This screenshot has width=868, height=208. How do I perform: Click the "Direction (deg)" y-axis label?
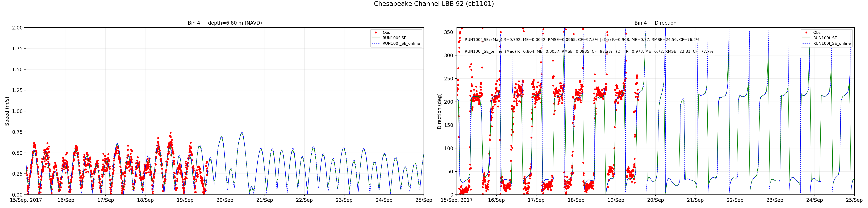(x=439, y=111)
